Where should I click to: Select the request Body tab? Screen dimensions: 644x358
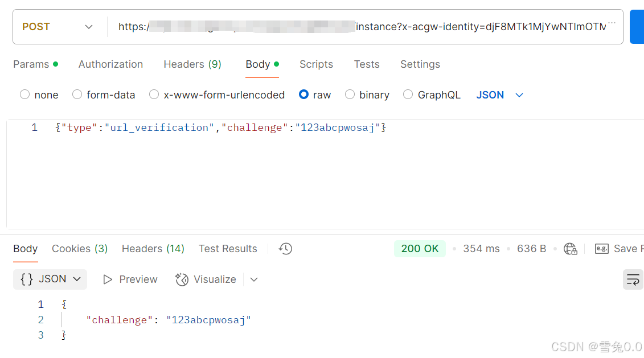(x=262, y=64)
